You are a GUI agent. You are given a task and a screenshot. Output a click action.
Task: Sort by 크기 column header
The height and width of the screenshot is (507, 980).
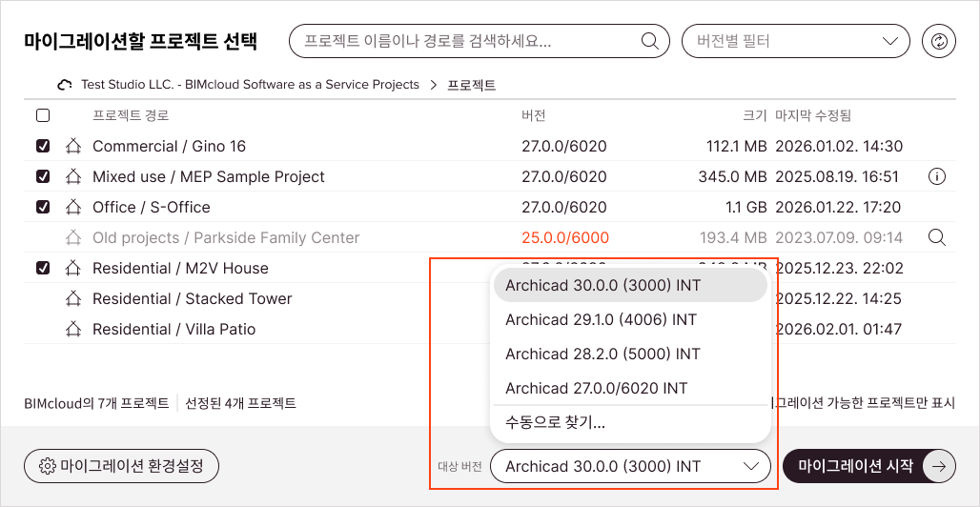754,115
